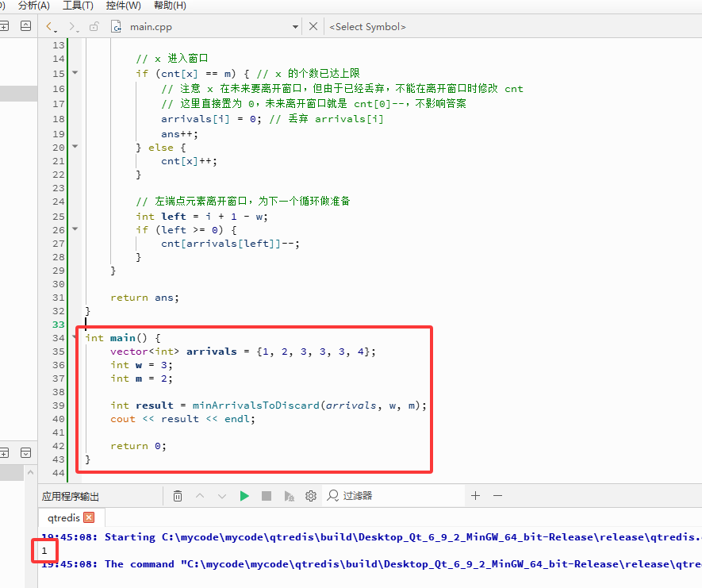Toggle the file lock icon next to main.cpp
Image resolution: width=702 pixels, height=588 pixels.
point(94,26)
